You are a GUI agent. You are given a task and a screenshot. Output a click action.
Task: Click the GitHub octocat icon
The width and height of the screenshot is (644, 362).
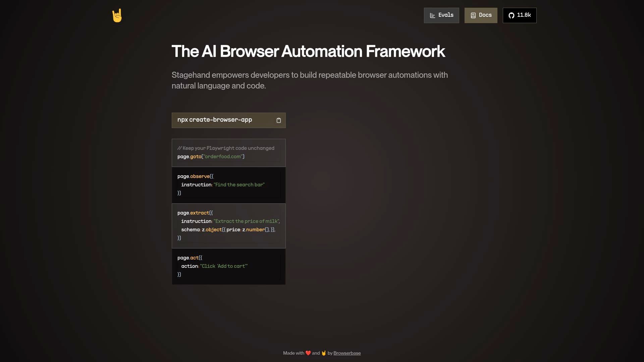click(x=511, y=15)
